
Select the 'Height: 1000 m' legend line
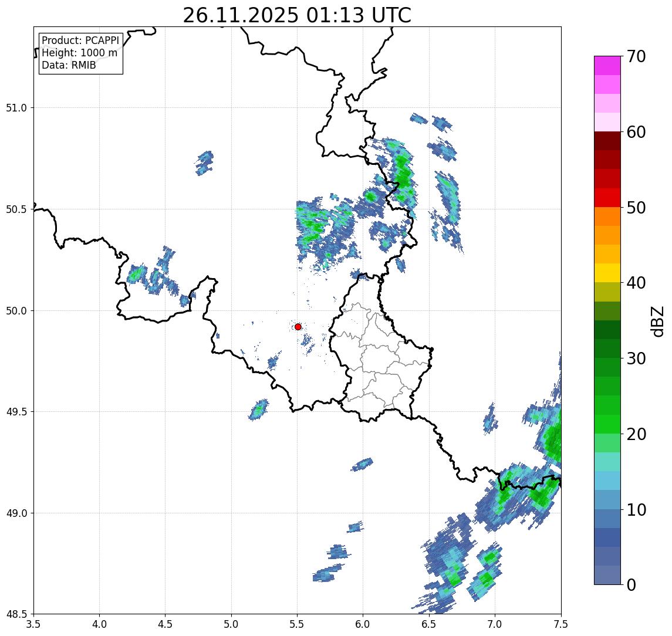point(79,53)
